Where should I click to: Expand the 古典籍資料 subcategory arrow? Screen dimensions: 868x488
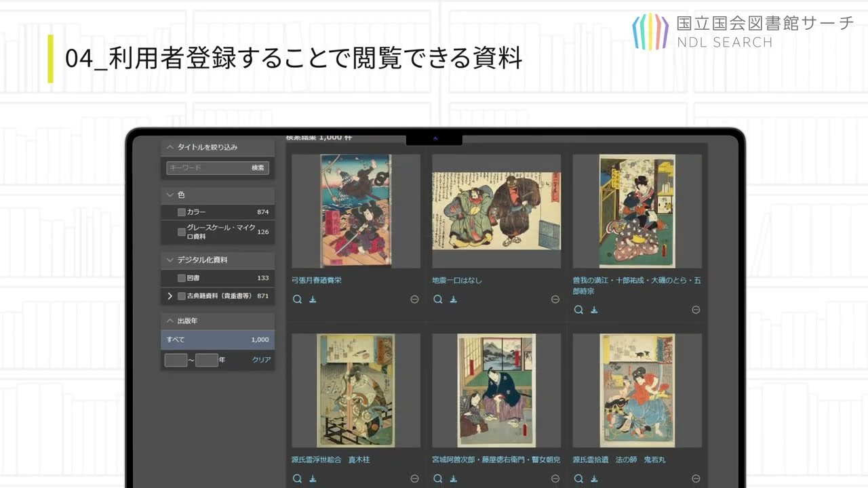170,296
